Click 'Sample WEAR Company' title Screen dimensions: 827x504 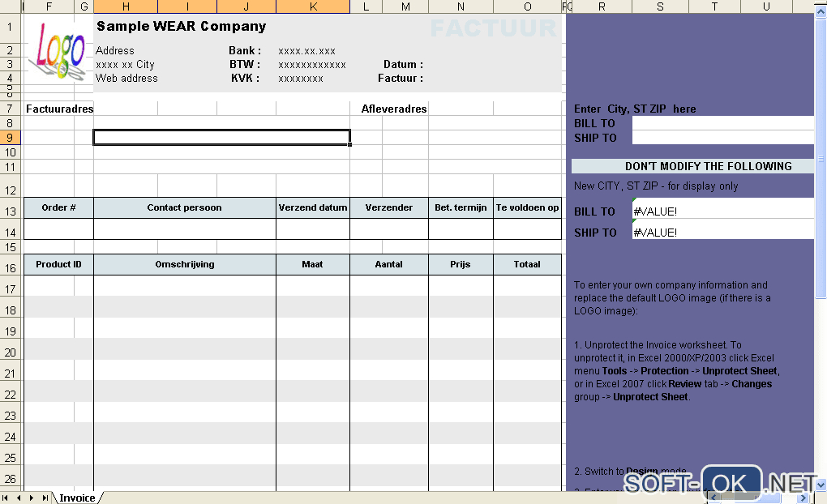[182, 27]
